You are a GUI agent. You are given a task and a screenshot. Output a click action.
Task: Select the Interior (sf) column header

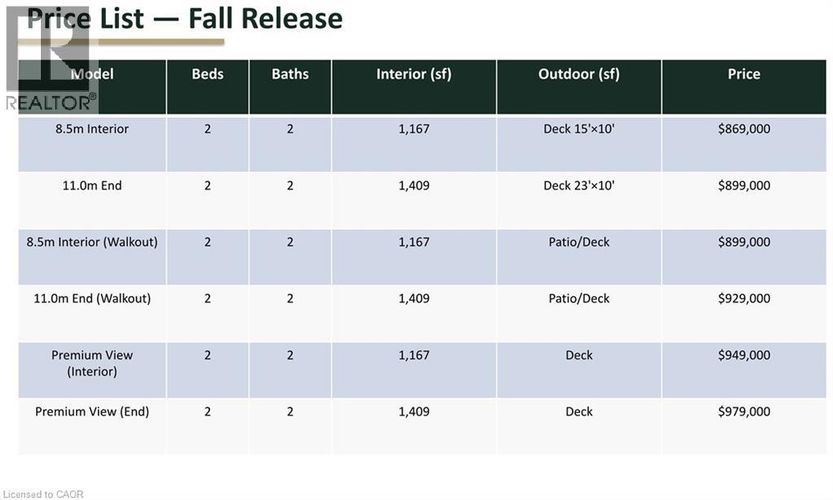click(x=413, y=74)
